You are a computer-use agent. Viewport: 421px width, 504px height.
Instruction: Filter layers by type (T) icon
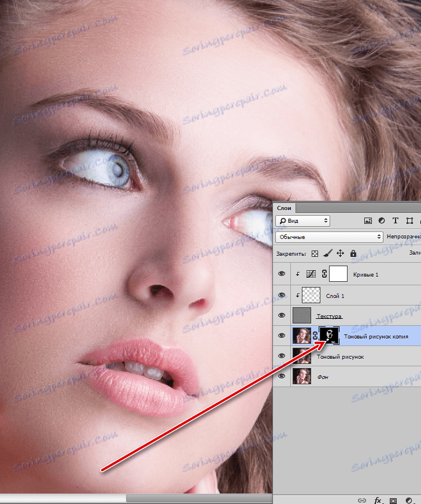[x=396, y=221]
